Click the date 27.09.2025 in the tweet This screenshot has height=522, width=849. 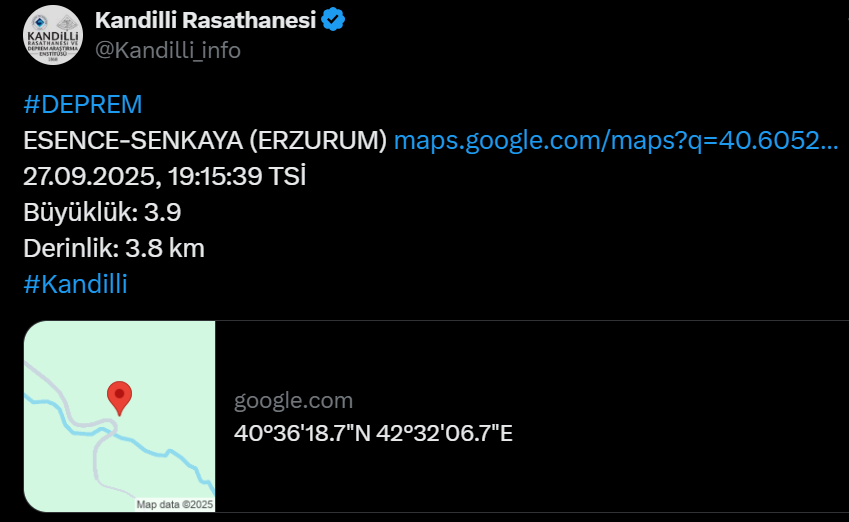[x=89, y=177]
